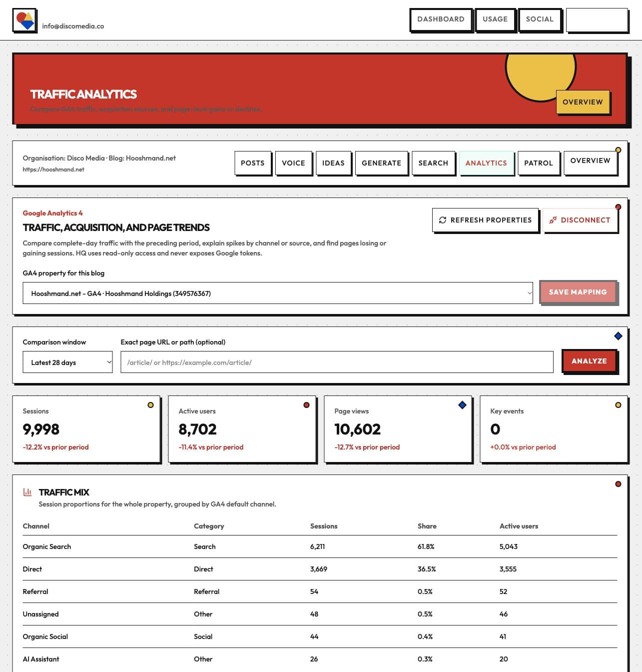
Task: Click the Organic Social channel row
Action: point(320,636)
